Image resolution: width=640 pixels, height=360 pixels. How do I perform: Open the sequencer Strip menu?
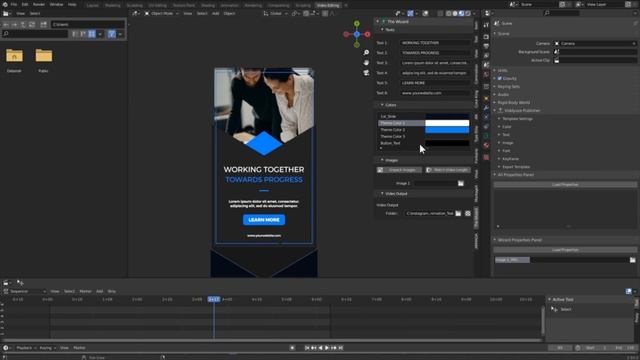[x=111, y=291]
